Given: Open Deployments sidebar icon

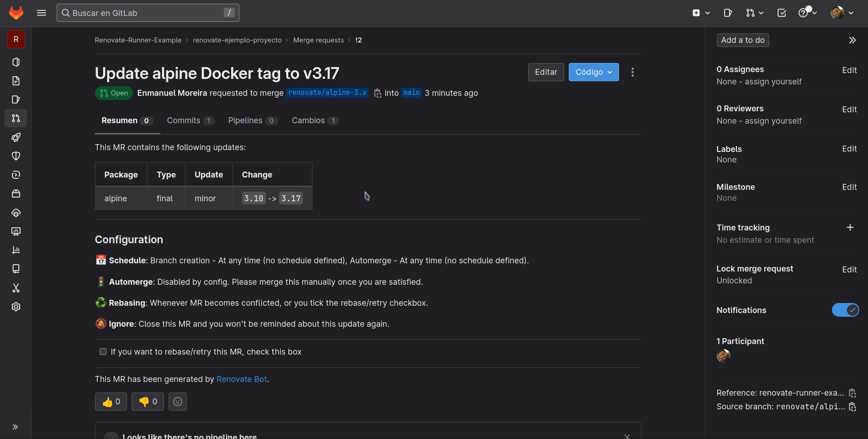Looking at the screenshot, I should (16, 175).
